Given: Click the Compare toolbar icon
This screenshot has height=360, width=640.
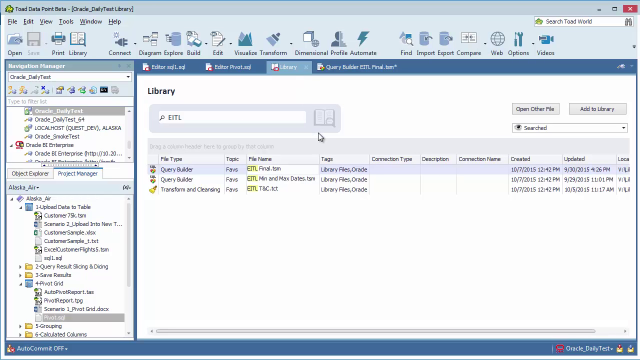Looking at the screenshot, I should click(469, 44).
